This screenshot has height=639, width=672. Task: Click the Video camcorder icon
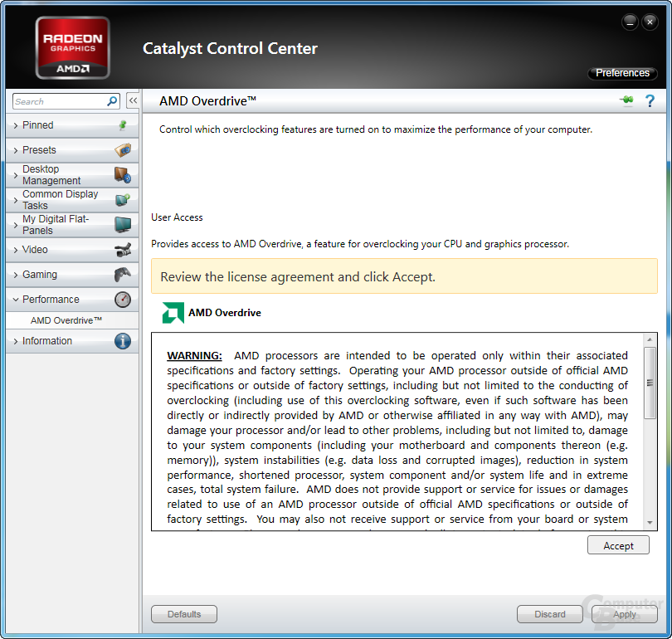coord(123,250)
